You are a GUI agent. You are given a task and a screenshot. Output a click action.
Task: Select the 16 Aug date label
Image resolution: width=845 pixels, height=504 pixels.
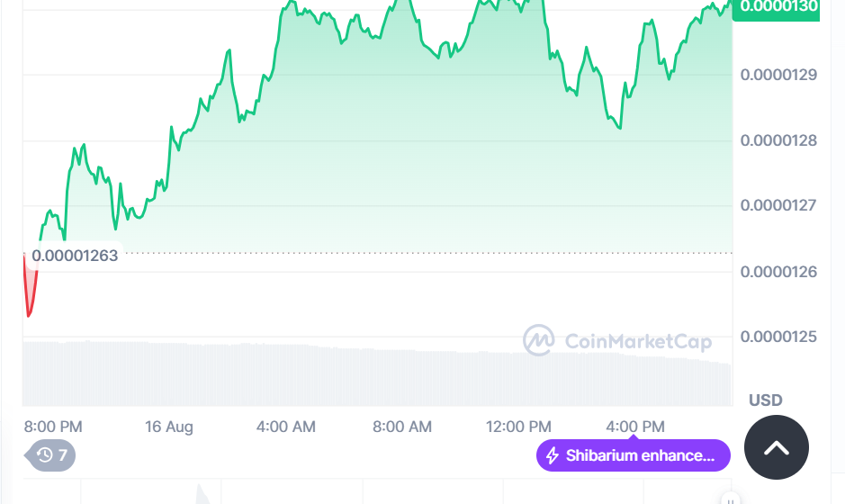pos(169,427)
